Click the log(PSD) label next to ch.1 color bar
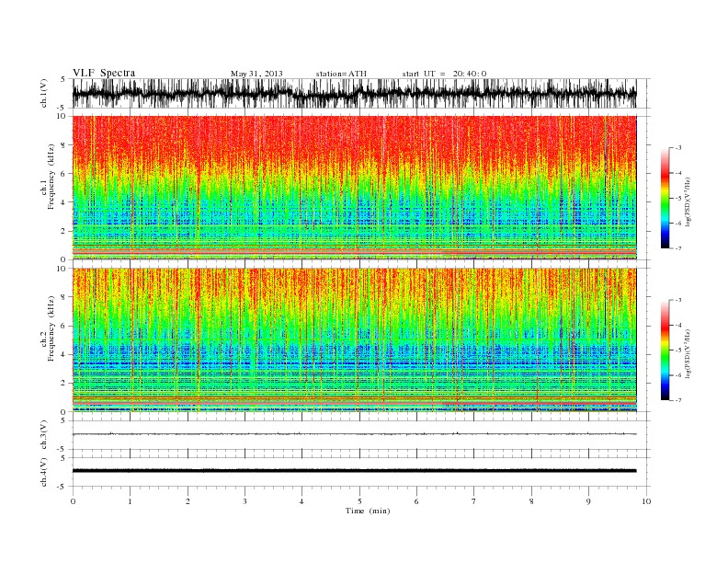728x563 pixels. coord(688,201)
